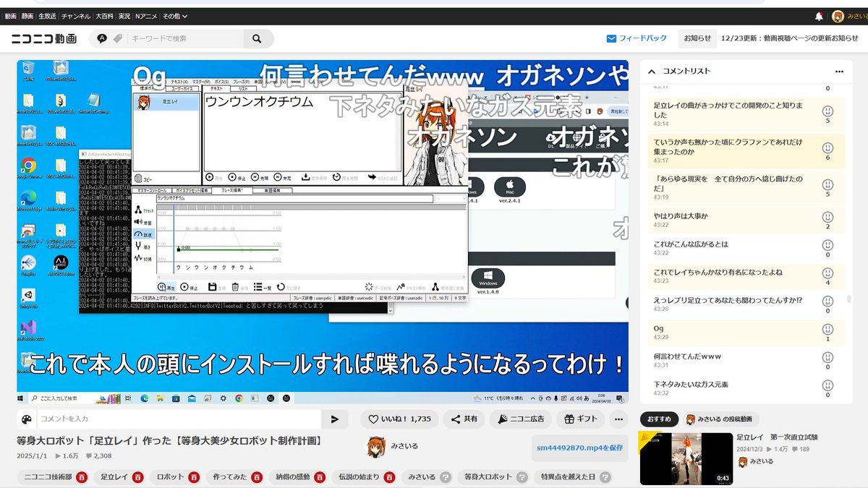Like the comment やはり声は大事か
The image size is (868, 488).
(x=828, y=217)
